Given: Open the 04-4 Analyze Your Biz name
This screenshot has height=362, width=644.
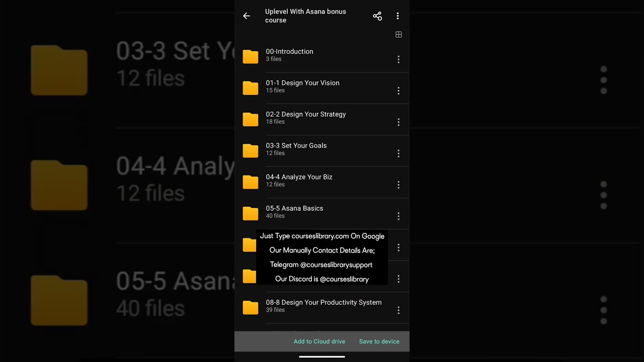Looking at the screenshot, I should (299, 177).
